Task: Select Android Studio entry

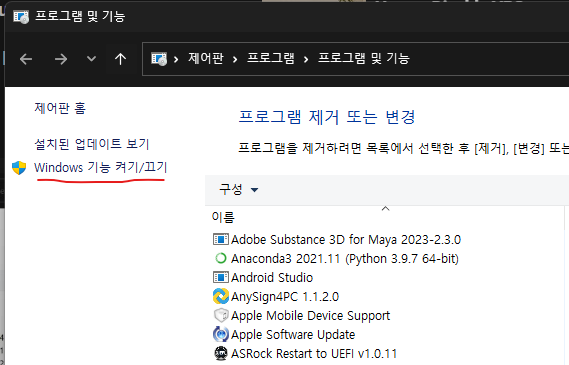Action: click(272, 278)
